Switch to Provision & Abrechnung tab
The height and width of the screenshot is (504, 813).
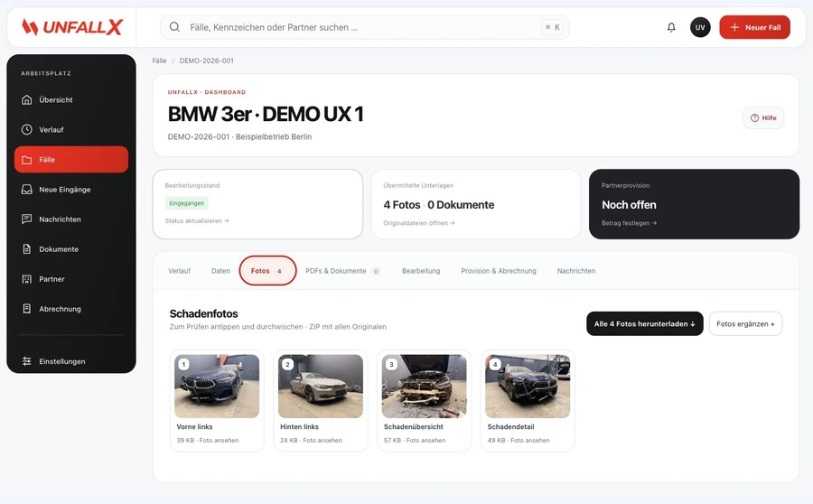coord(499,271)
